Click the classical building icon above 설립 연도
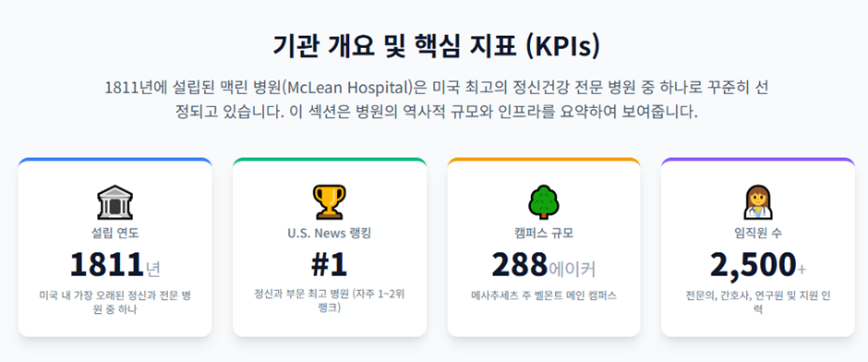The width and height of the screenshot is (868, 362). click(115, 202)
